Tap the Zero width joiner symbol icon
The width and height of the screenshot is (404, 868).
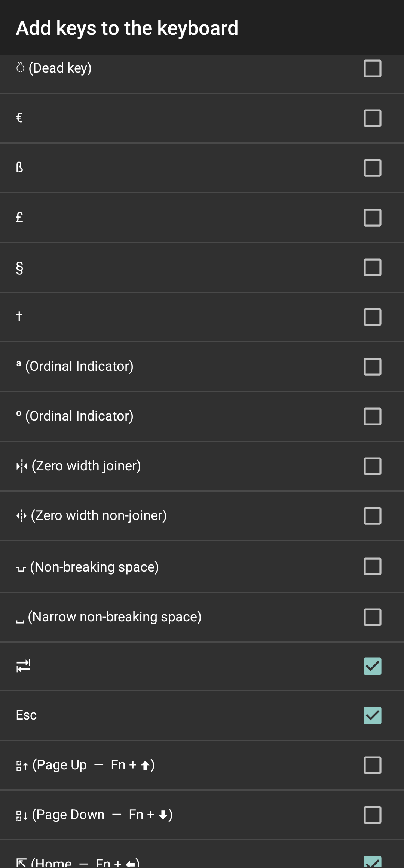pyautogui.click(x=22, y=466)
